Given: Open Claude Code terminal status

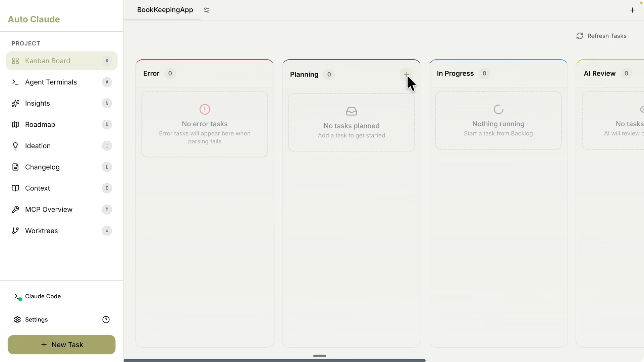Looking at the screenshot, I should pyautogui.click(x=38, y=296).
